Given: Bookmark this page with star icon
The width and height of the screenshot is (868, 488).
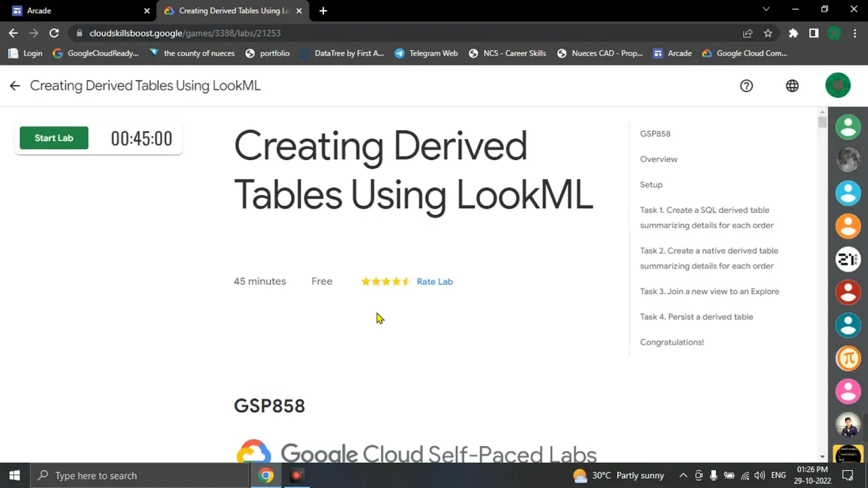Looking at the screenshot, I should (768, 33).
